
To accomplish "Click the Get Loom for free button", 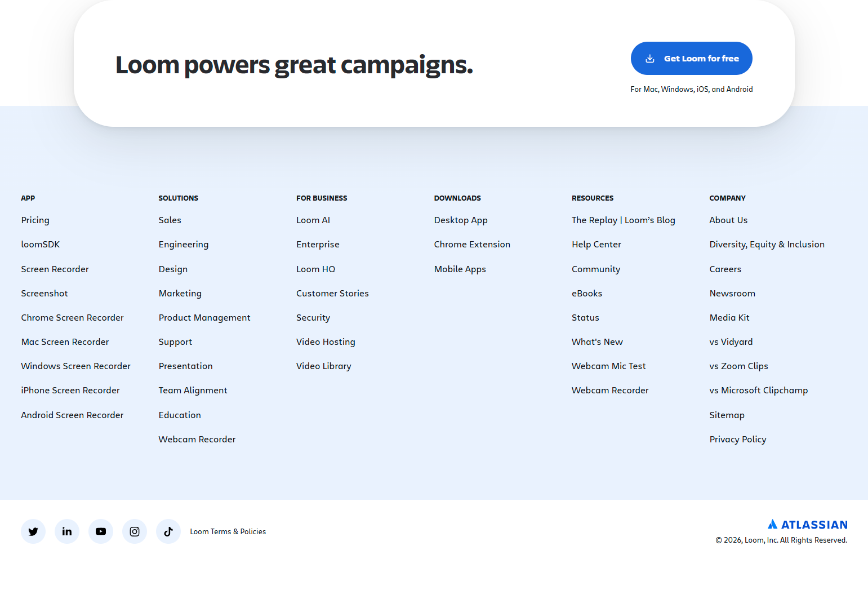I will [691, 58].
